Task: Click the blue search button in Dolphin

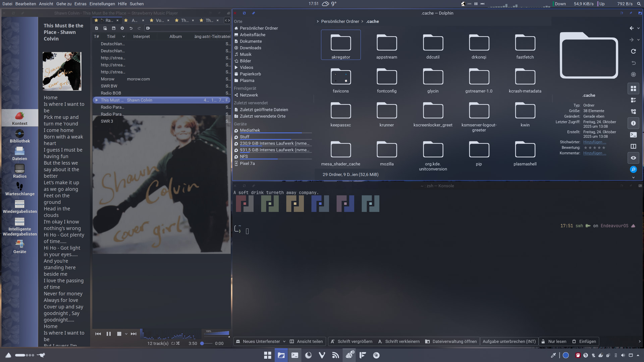Action: pos(633,169)
